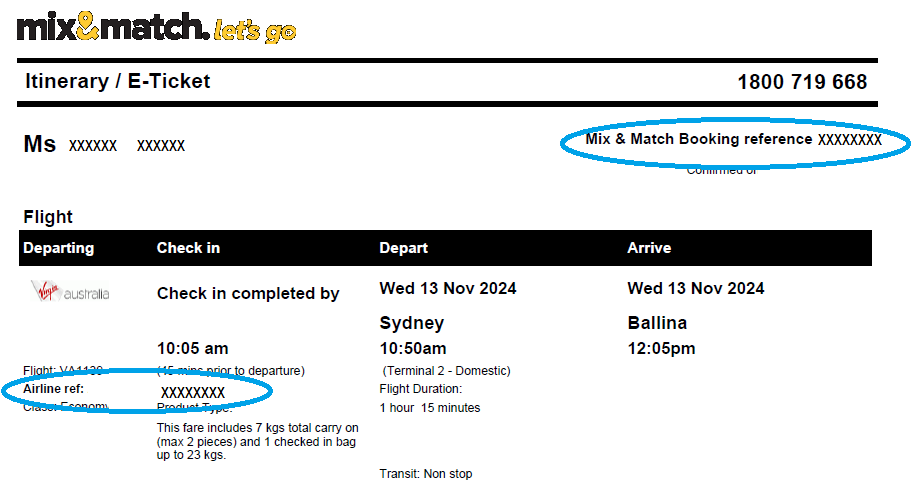Click the Check in column header

[188, 247]
